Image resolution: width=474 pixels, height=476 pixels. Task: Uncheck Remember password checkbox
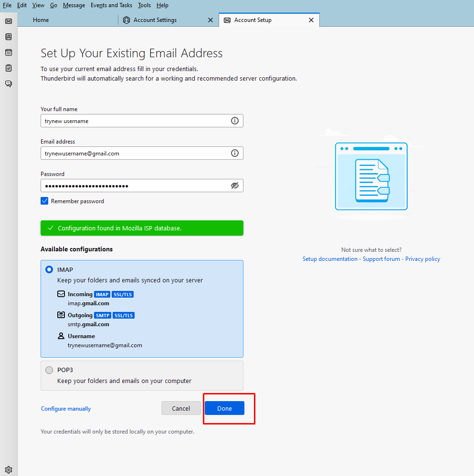44,201
